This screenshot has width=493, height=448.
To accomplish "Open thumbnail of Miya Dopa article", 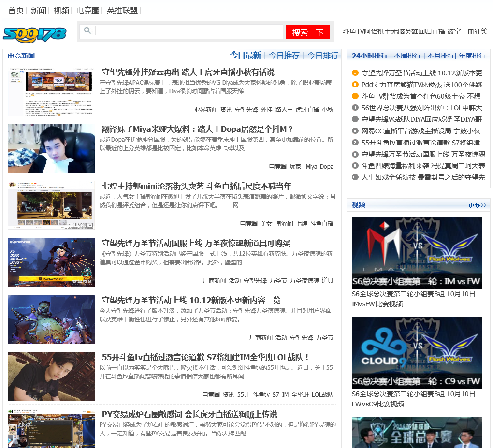I will [51, 148].
